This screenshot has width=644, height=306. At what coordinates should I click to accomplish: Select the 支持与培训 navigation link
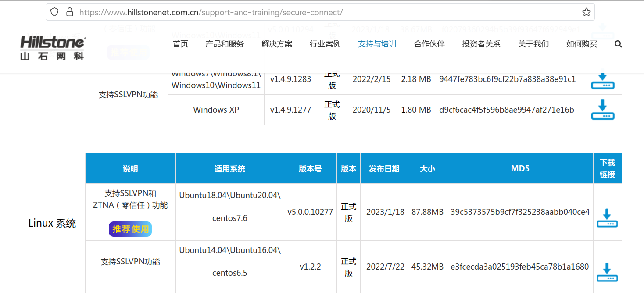click(x=377, y=44)
